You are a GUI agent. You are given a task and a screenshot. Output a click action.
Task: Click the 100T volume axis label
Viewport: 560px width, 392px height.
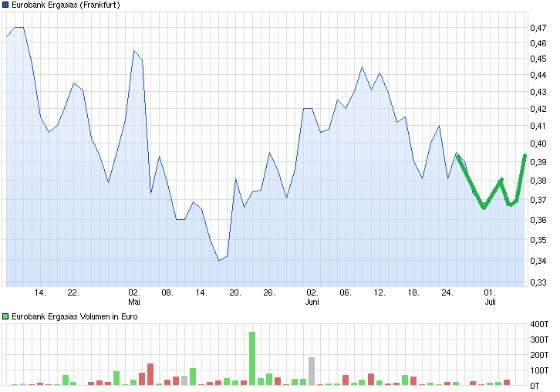click(x=539, y=370)
